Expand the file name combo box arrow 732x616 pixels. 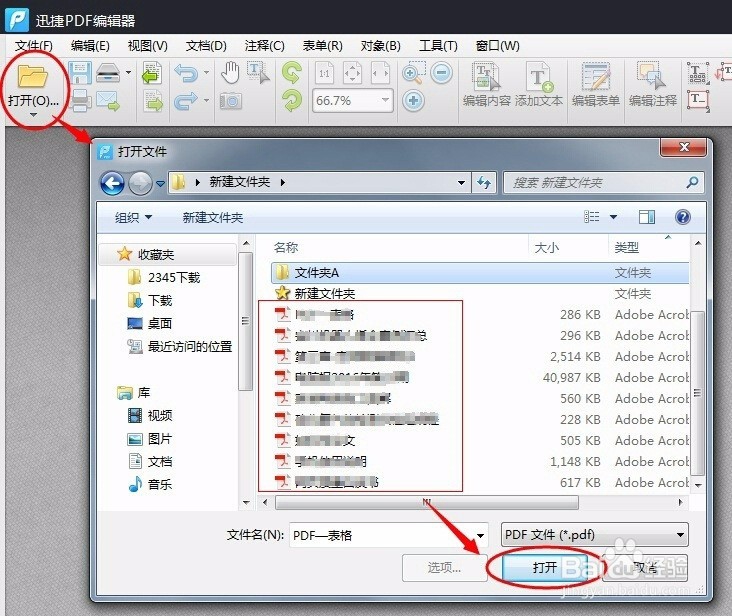(x=480, y=535)
